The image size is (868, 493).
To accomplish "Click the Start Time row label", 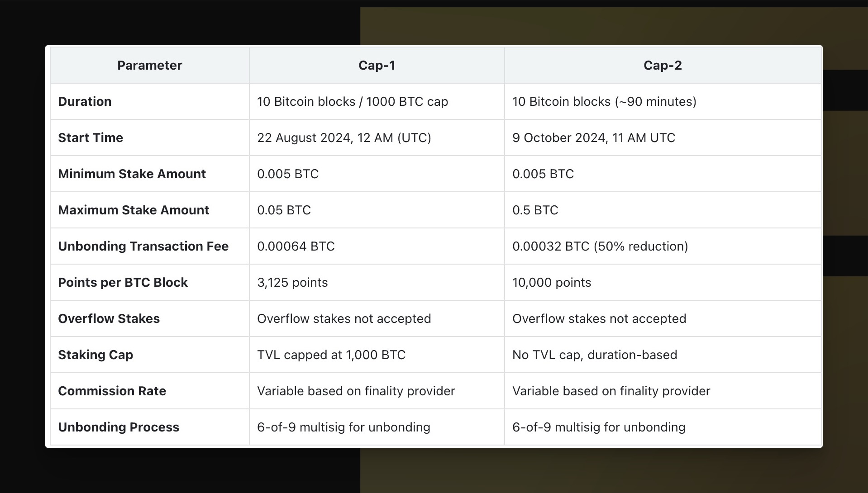I will (91, 137).
